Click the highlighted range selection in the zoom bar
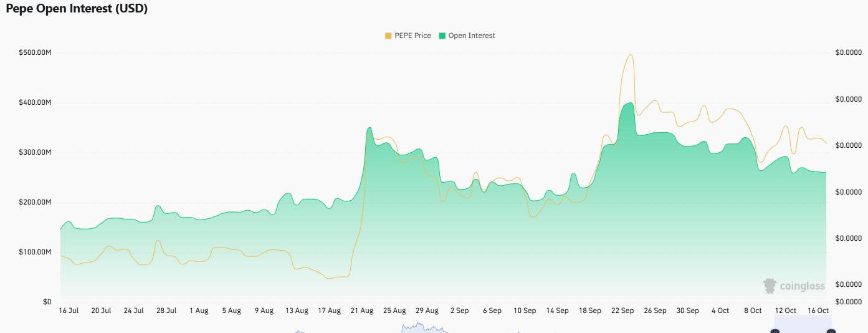The width and height of the screenshot is (868, 333). click(x=803, y=324)
